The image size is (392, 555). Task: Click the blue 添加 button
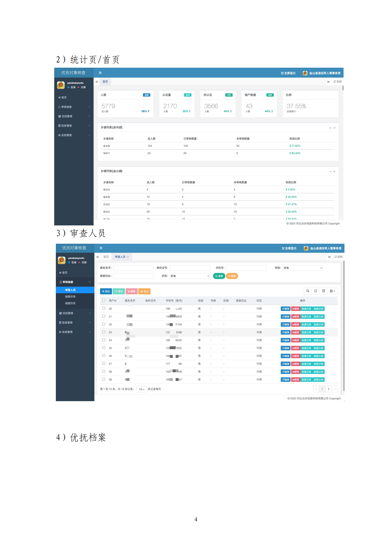pos(106,291)
